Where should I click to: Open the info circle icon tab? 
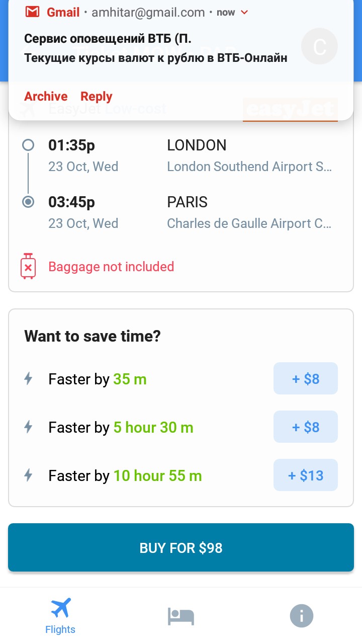[x=302, y=616]
